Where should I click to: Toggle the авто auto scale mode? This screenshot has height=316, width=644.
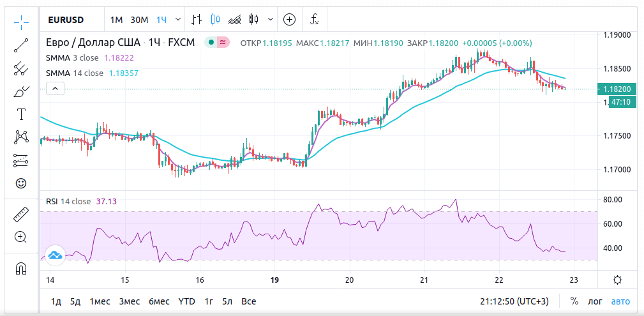[620, 301]
